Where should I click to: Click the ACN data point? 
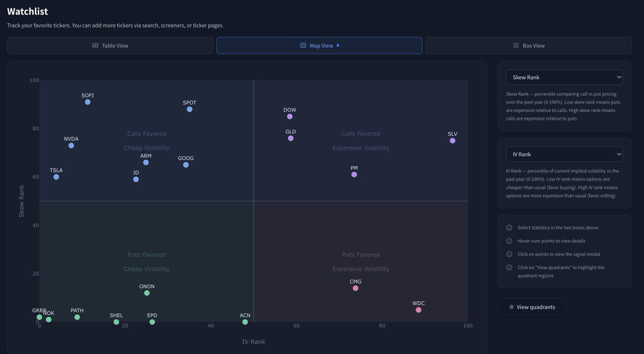(245, 322)
